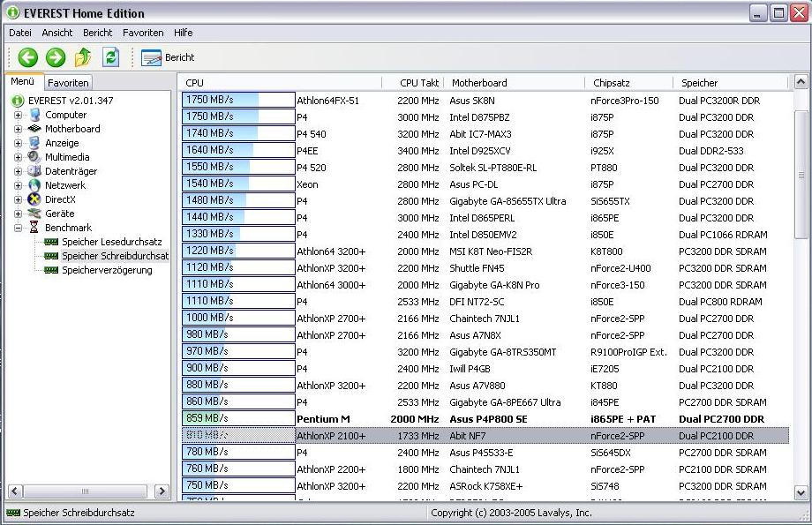
Task: Select Speicher Schreibdurchsatz benchmark
Action: click(115, 256)
